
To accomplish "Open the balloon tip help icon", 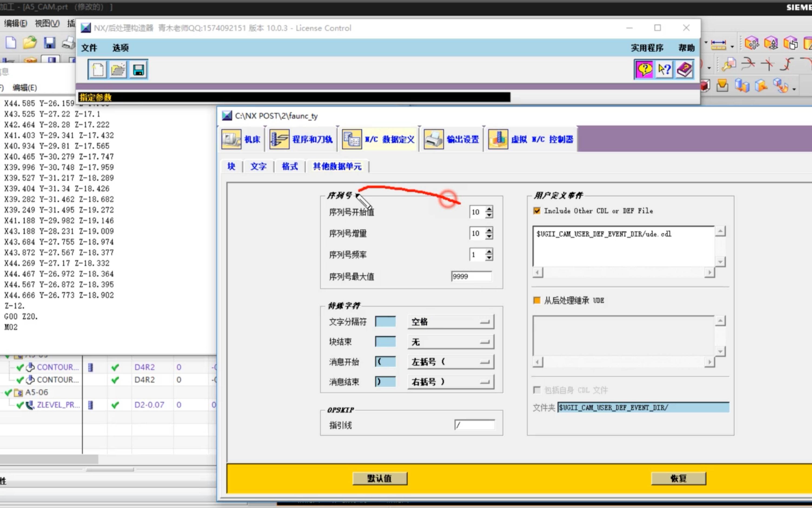I will pos(644,70).
